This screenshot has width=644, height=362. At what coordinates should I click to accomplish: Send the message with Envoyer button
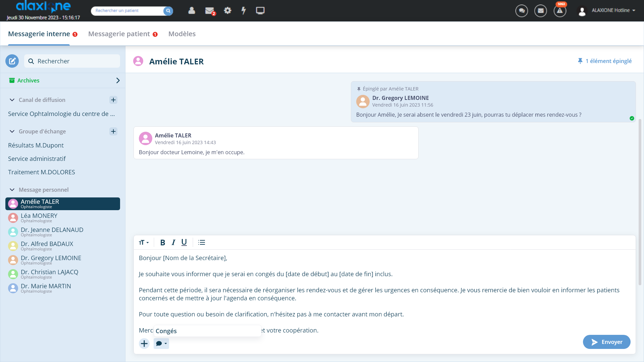[606, 342]
